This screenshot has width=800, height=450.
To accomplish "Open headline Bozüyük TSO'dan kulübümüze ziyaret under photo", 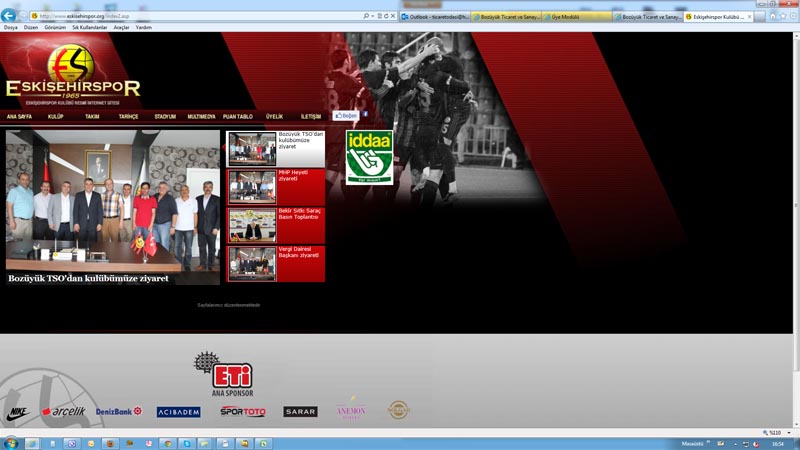I will click(88, 279).
